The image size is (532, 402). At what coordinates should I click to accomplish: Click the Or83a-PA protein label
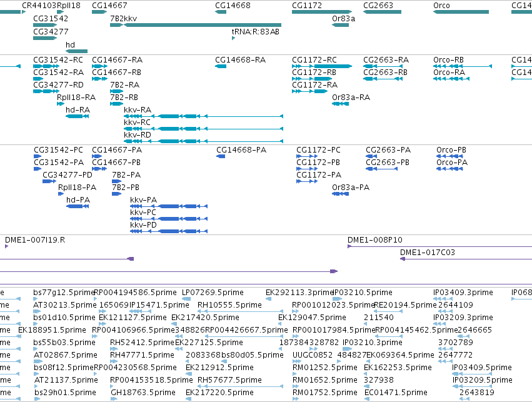(x=351, y=188)
